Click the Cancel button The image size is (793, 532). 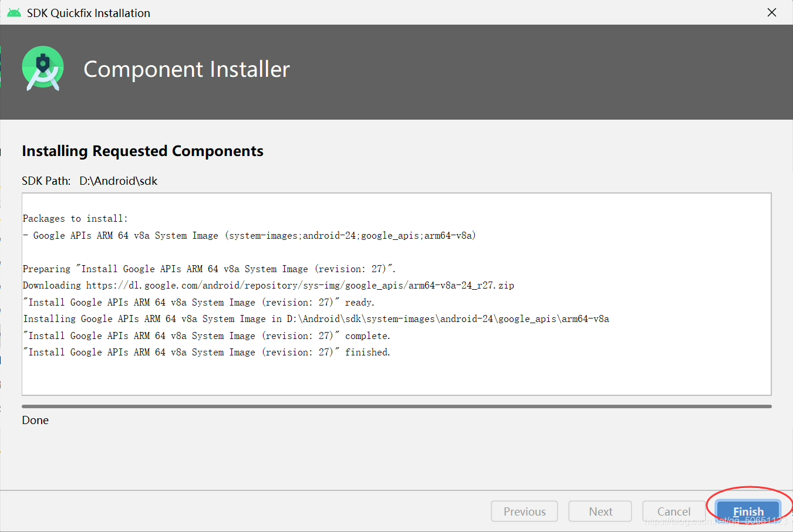point(674,511)
